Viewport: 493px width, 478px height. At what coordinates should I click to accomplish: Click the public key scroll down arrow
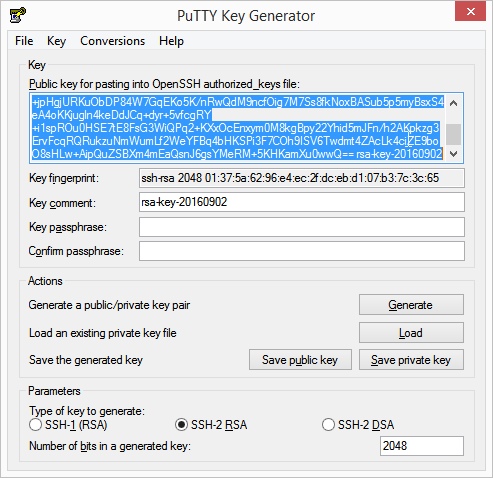point(453,154)
